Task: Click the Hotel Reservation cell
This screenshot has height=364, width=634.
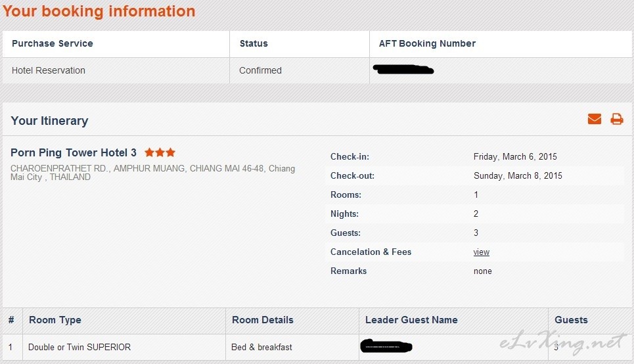Action: tap(49, 70)
